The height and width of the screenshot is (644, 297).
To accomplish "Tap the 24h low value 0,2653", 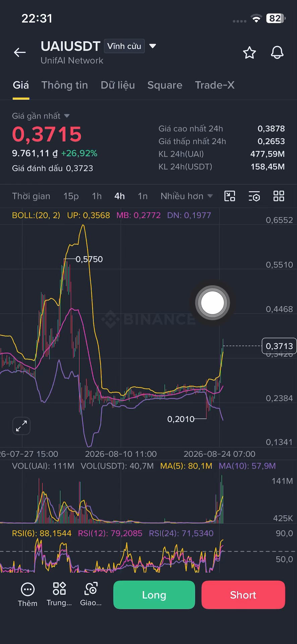I will pos(271,141).
